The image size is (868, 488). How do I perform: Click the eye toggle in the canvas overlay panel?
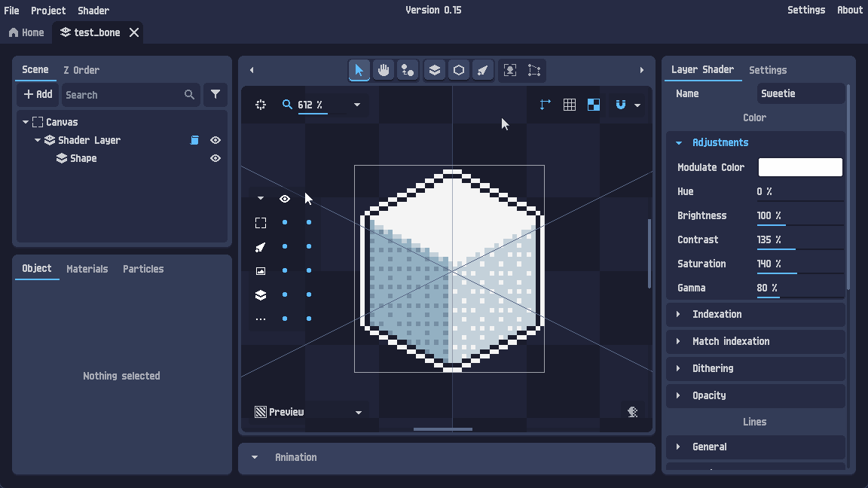click(x=284, y=198)
